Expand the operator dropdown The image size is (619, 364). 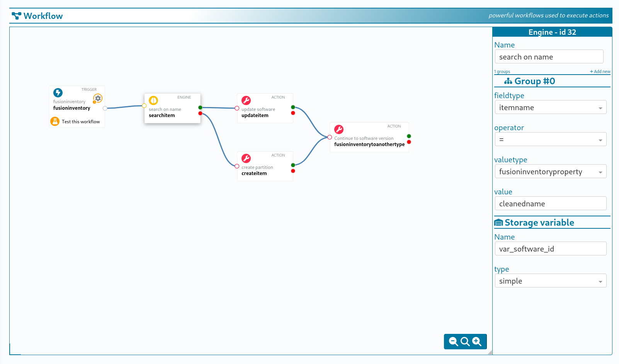pyautogui.click(x=550, y=139)
